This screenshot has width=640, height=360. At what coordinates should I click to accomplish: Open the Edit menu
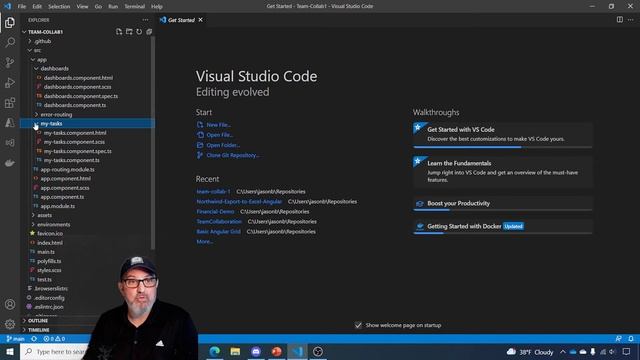tap(37, 7)
